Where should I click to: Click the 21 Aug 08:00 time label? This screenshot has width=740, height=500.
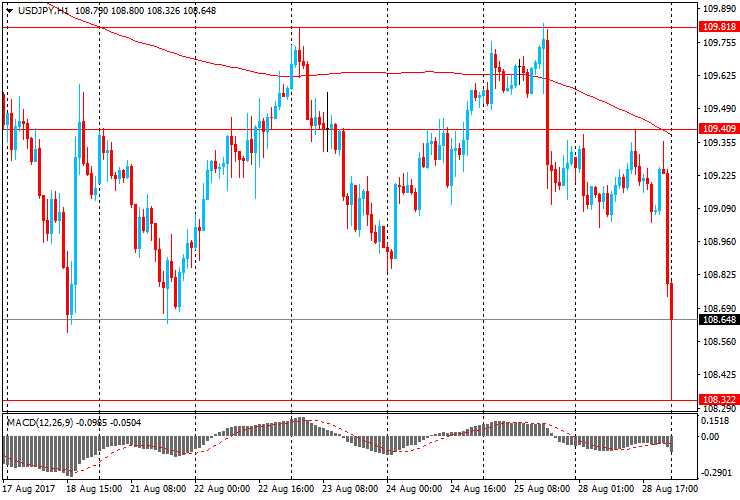[x=158, y=489]
